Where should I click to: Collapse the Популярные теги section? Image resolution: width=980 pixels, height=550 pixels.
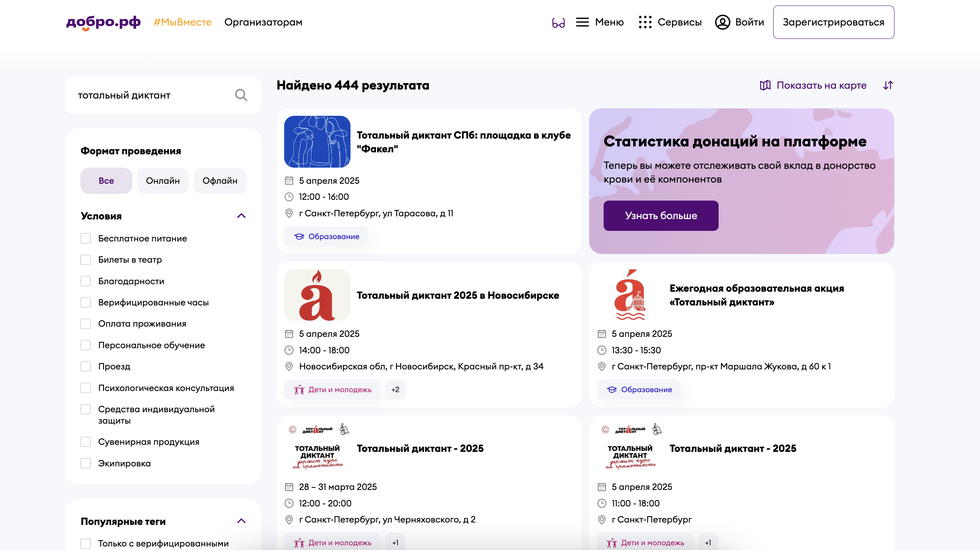[x=241, y=521]
